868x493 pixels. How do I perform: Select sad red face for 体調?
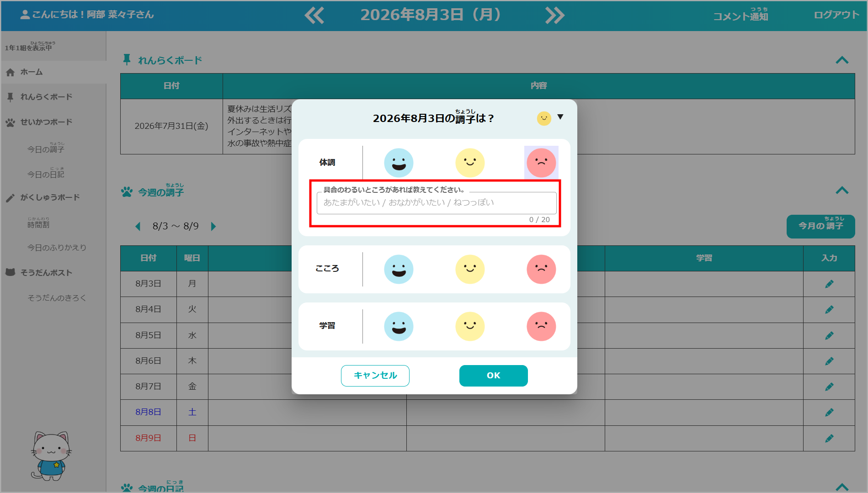click(x=541, y=163)
